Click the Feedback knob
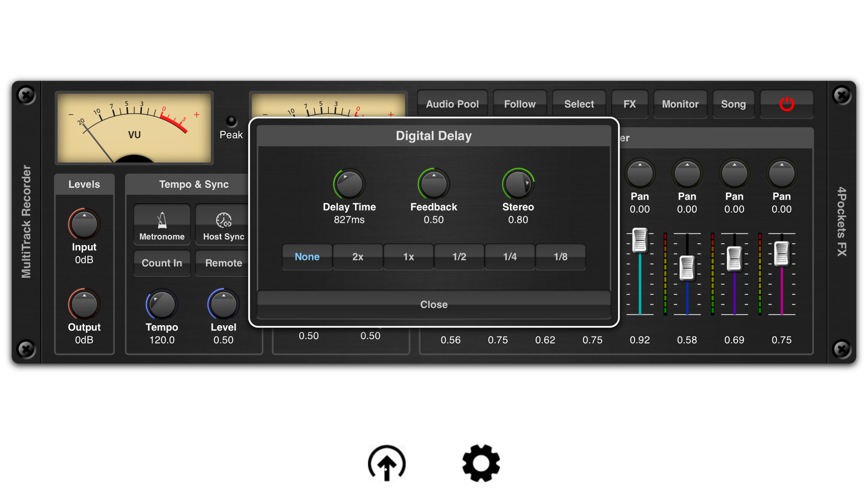This screenshot has width=868, height=488. (434, 184)
